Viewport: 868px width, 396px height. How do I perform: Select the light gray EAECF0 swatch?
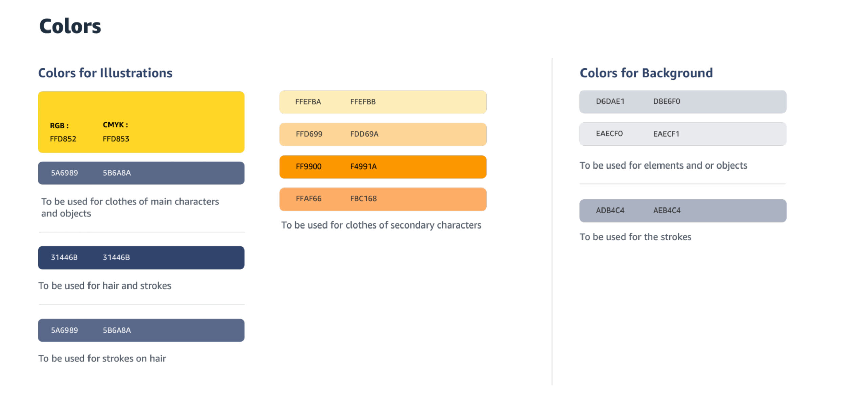tap(683, 134)
